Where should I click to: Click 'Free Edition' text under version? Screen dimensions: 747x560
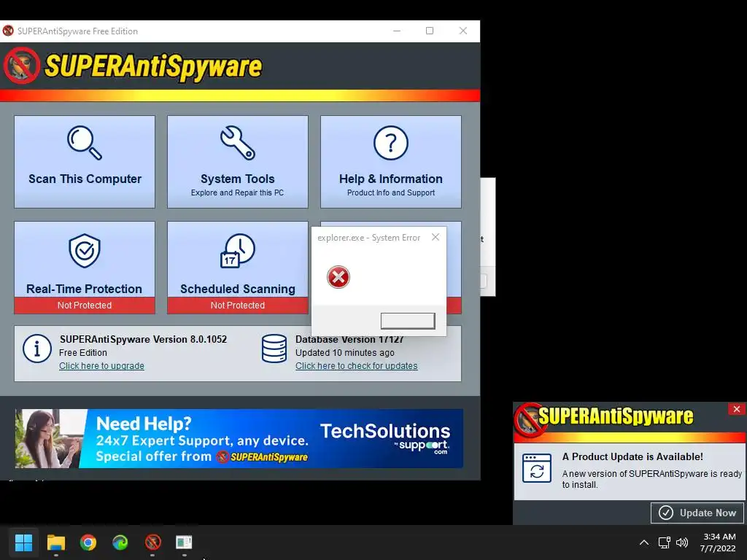pyautogui.click(x=83, y=352)
